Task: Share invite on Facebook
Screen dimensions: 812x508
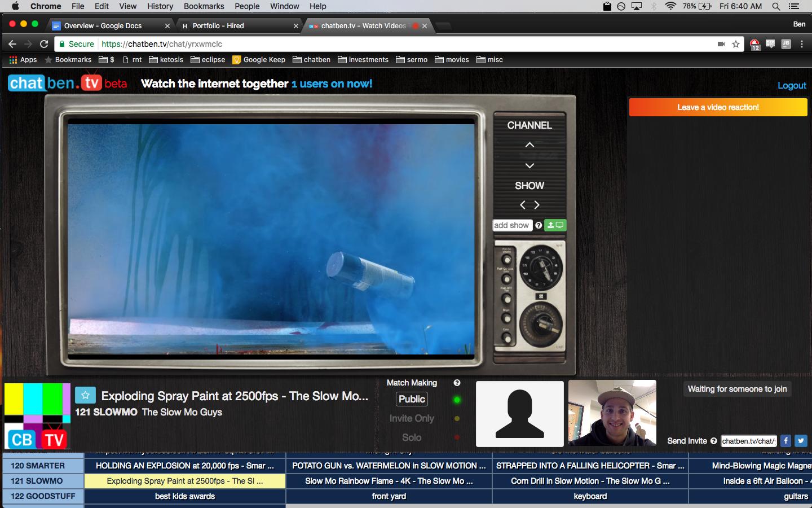Action: click(x=785, y=441)
